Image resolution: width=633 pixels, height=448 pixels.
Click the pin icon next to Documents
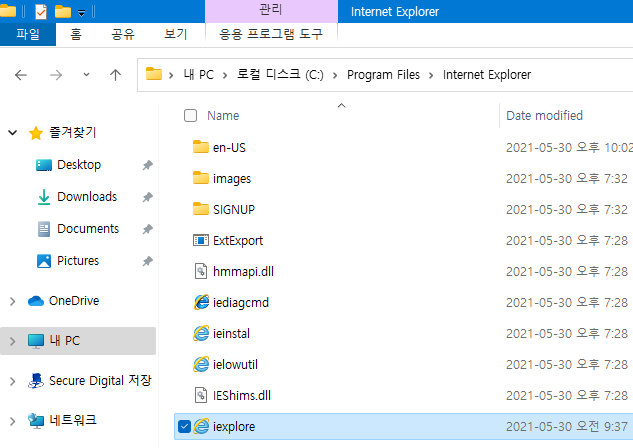point(148,229)
